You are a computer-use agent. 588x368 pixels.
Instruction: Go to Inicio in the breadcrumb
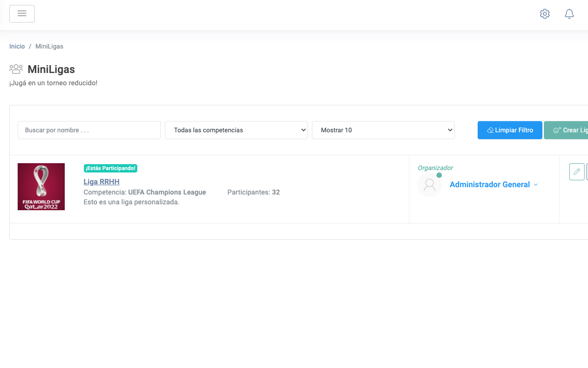click(x=17, y=46)
